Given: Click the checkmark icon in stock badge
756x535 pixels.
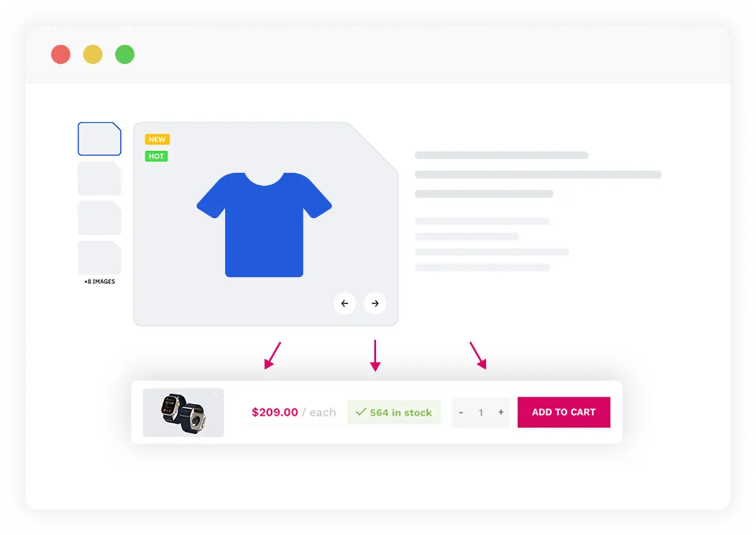Looking at the screenshot, I should [361, 412].
